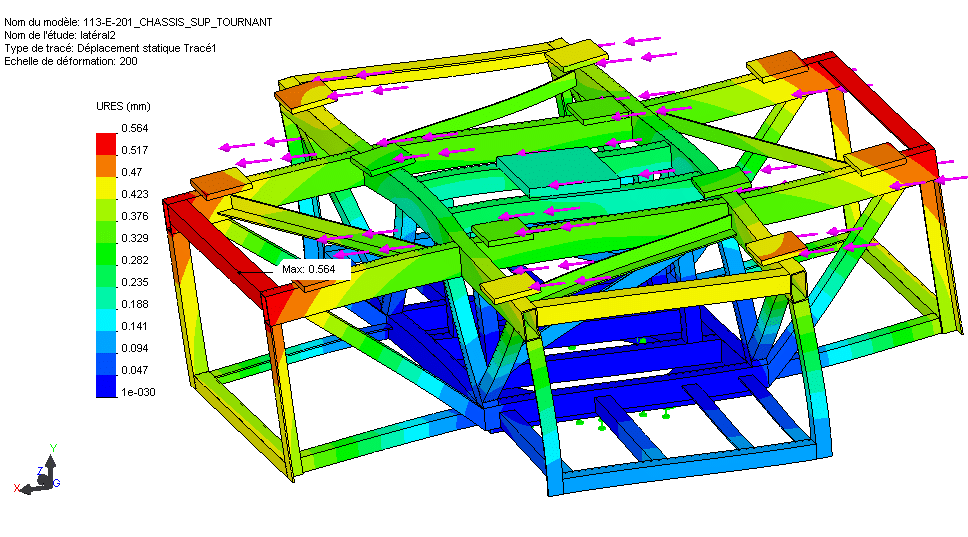Image resolution: width=968 pixels, height=537 pixels.
Task: Pick the yellow band in the legend
Action: [x=106, y=188]
